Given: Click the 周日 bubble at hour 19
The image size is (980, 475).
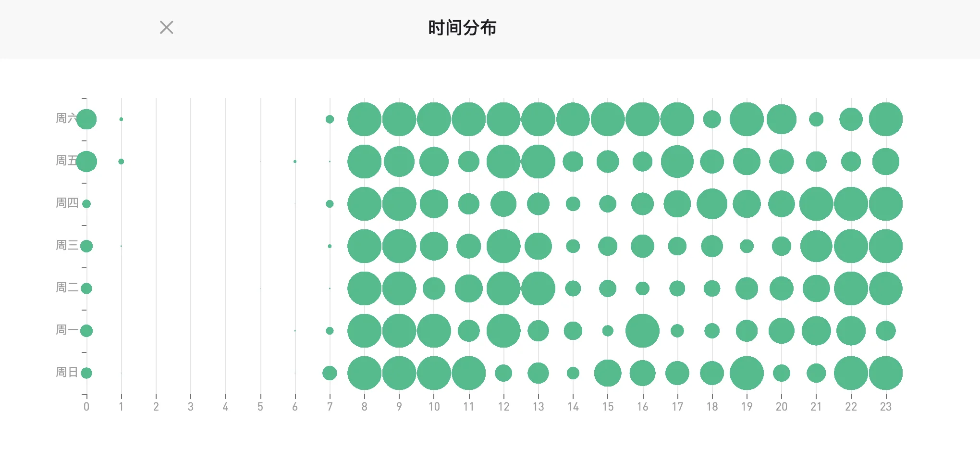Looking at the screenshot, I should (x=747, y=373).
